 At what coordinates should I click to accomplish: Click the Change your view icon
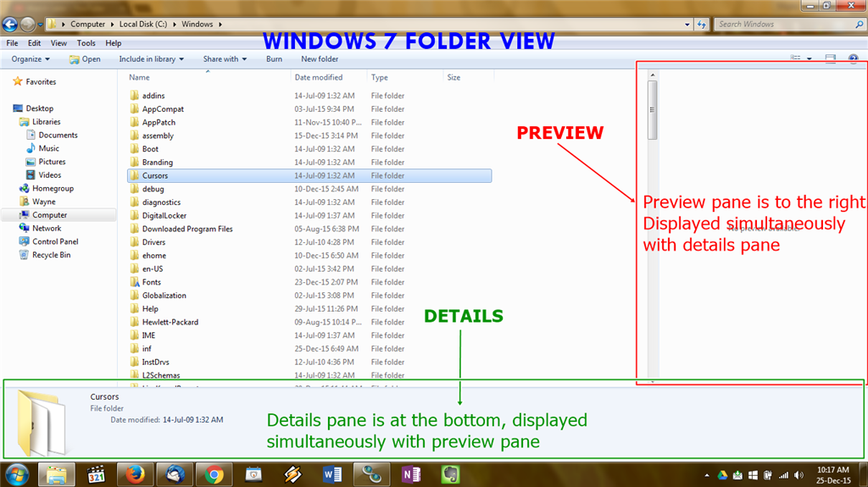click(x=795, y=58)
